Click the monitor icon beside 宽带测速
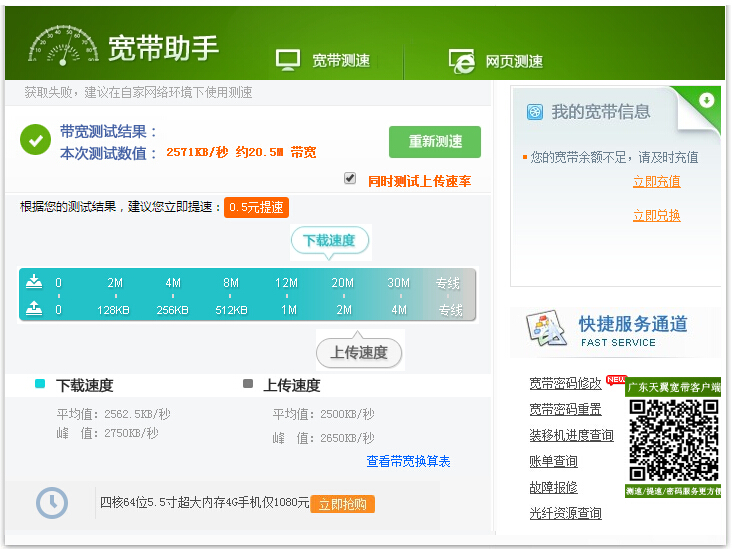732x549 pixels. click(x=288, y=60)
